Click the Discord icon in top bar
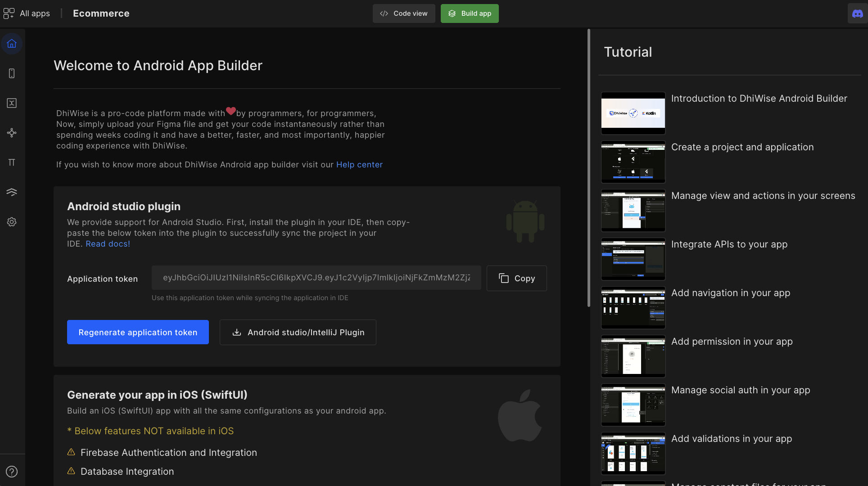Viewport: 868px width, 486px height. 858,13
